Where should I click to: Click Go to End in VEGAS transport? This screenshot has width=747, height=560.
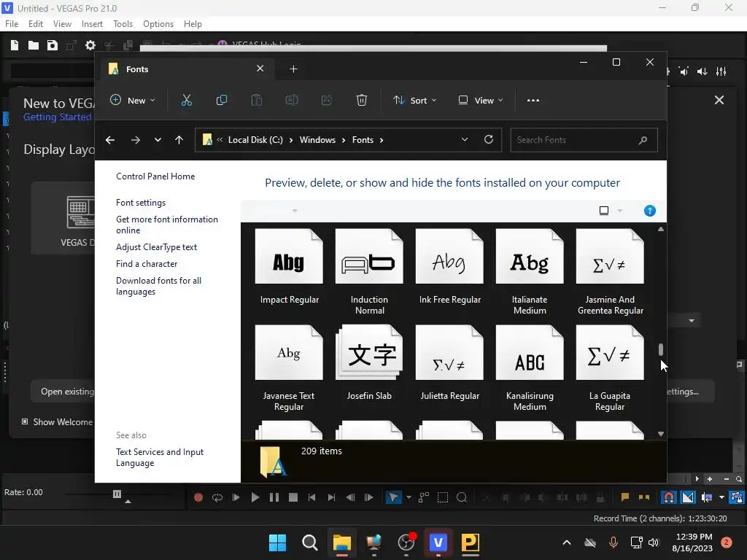(x=331, y=497)
